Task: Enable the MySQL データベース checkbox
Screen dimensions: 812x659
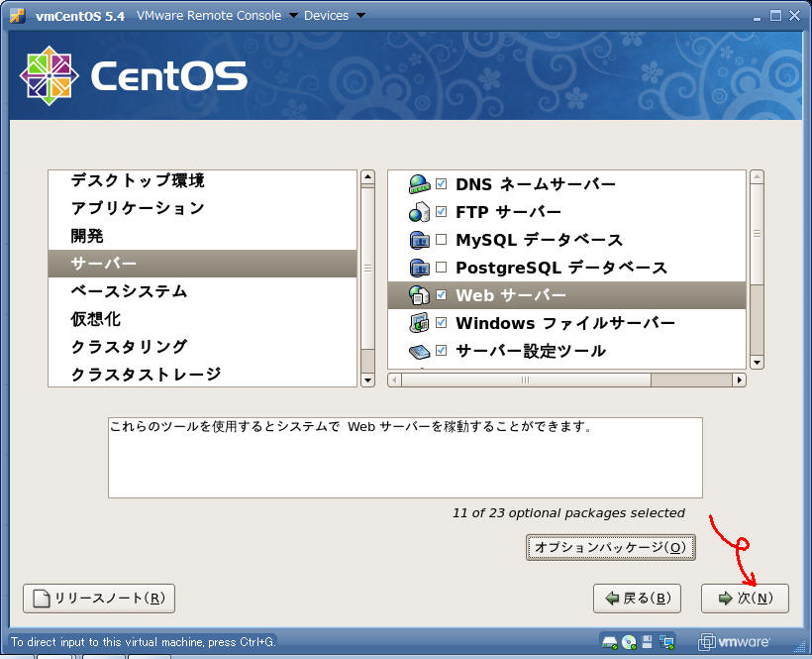Action: click(x=441, y=240)
